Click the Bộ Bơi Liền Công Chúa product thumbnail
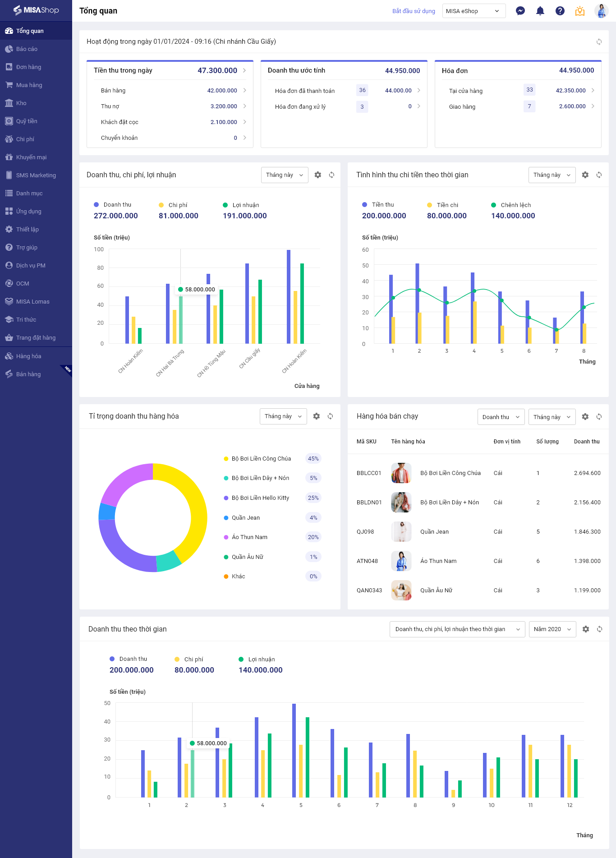 [x=401, y=473]
